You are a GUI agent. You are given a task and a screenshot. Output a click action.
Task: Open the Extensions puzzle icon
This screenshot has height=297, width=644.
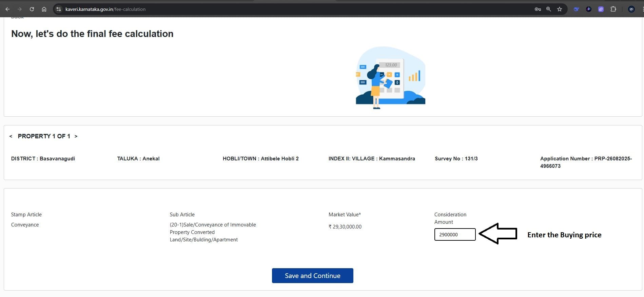[613, 9]
